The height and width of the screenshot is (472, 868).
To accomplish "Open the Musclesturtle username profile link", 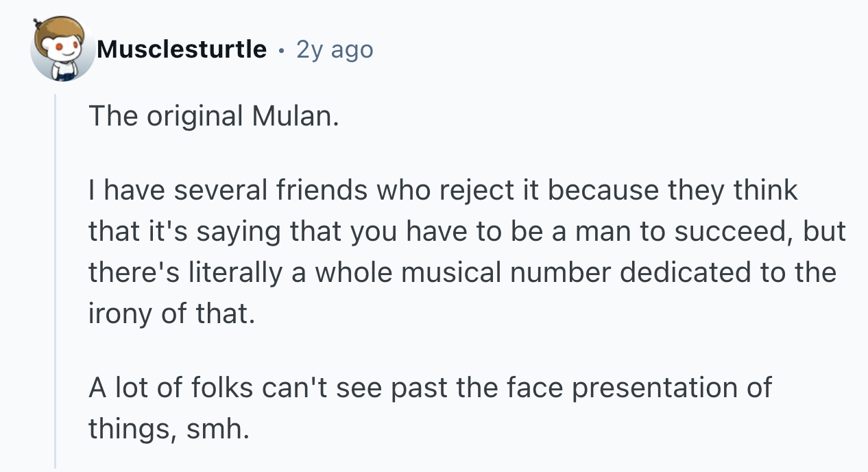I will click(181, 49).
